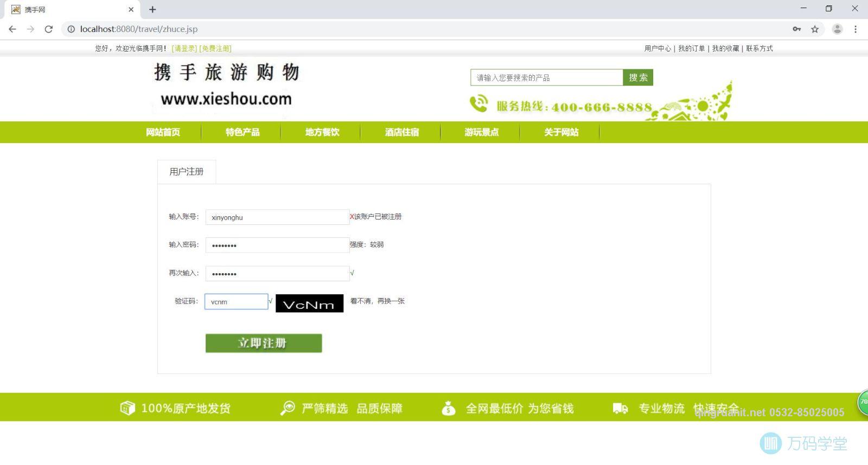Open 关于网站 navigation item

click(x=561, y=132)
